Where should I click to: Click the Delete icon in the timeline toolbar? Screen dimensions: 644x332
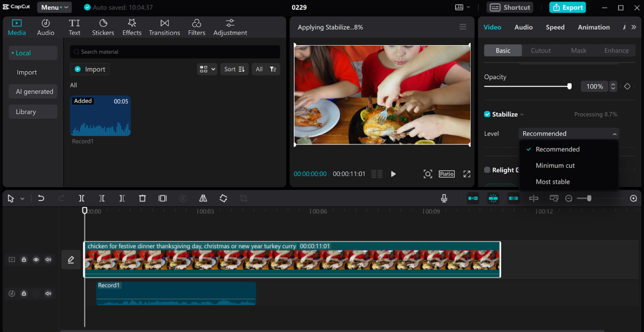[142, 198]
